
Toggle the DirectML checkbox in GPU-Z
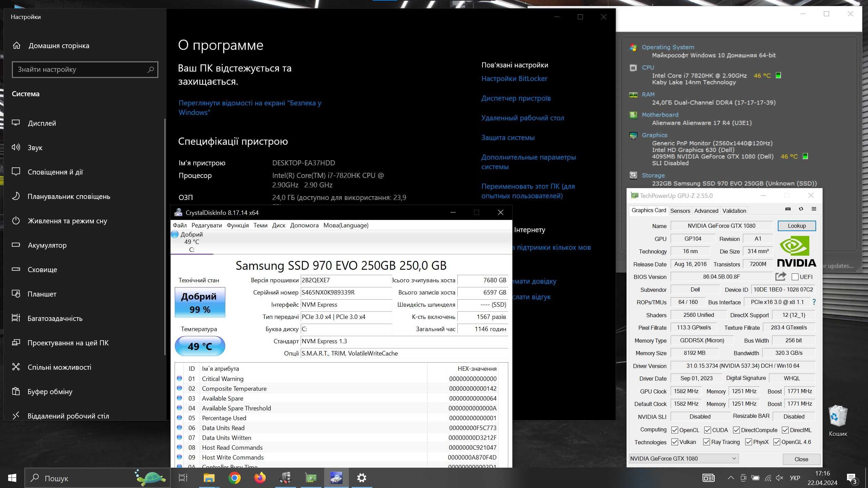click(785, 430)
